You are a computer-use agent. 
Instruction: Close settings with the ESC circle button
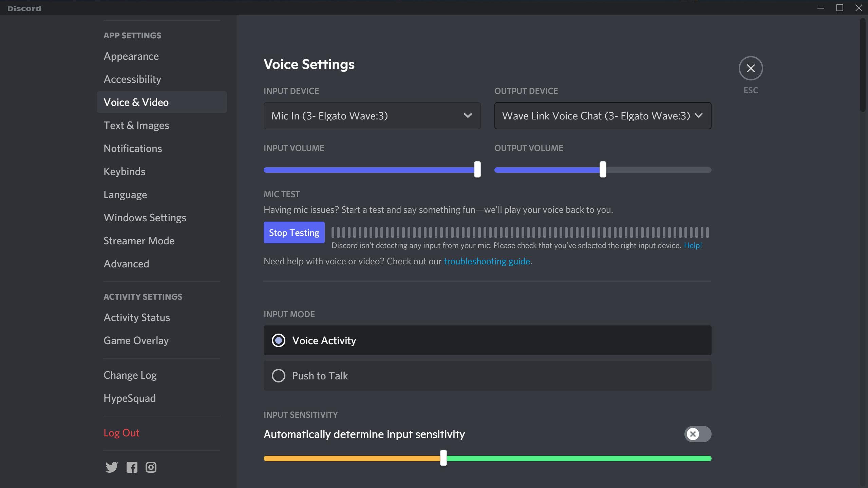pos(751,68)
